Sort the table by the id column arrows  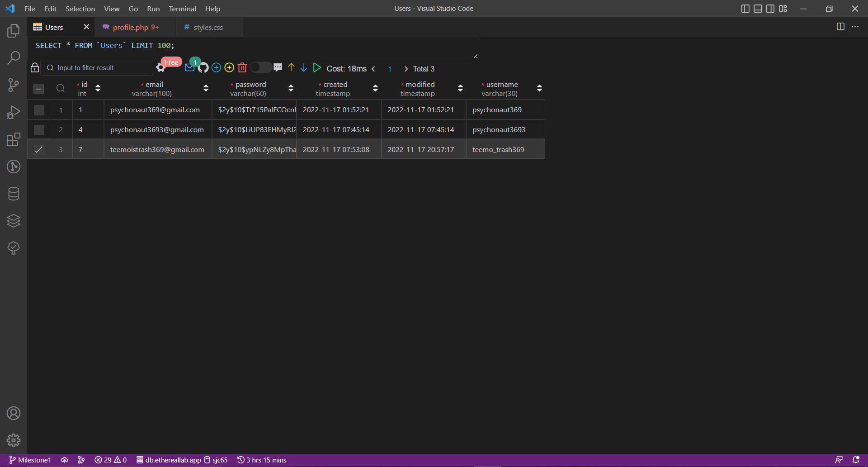(x=98, y=88)
